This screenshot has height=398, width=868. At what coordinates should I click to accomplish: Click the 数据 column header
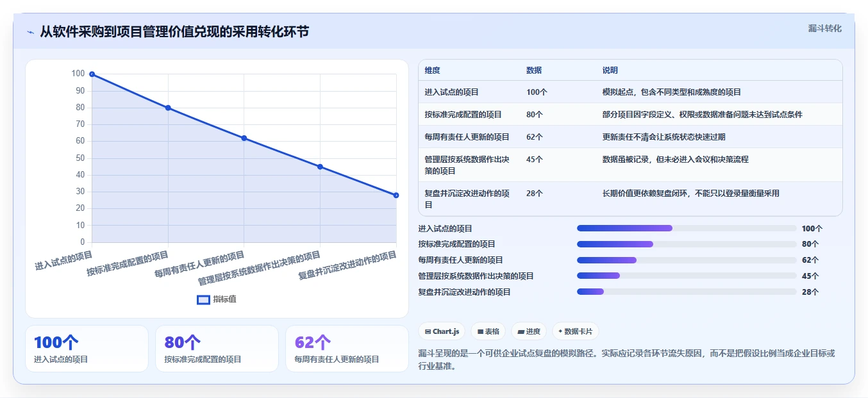534,70
